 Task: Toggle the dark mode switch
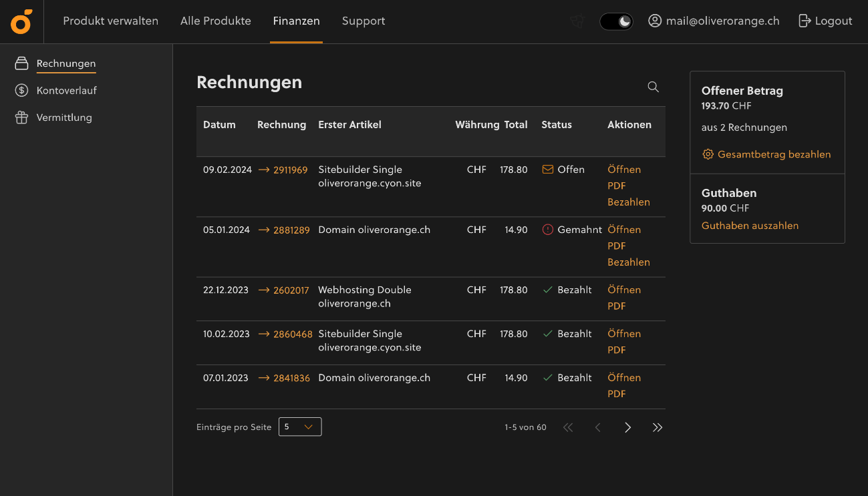click(x=616, y=21)
